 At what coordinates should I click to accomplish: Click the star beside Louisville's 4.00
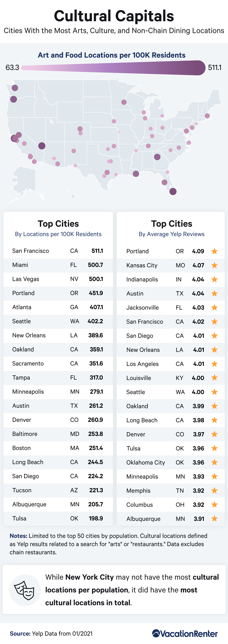214,378
